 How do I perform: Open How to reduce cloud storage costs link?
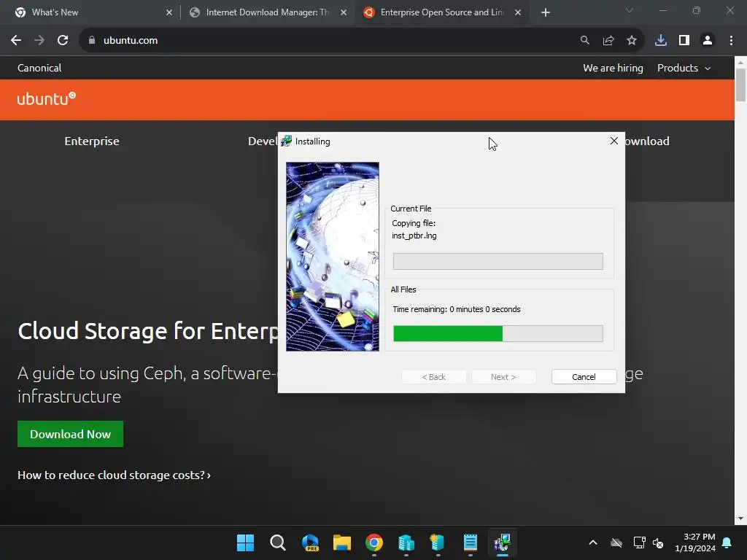click(114, 475)
